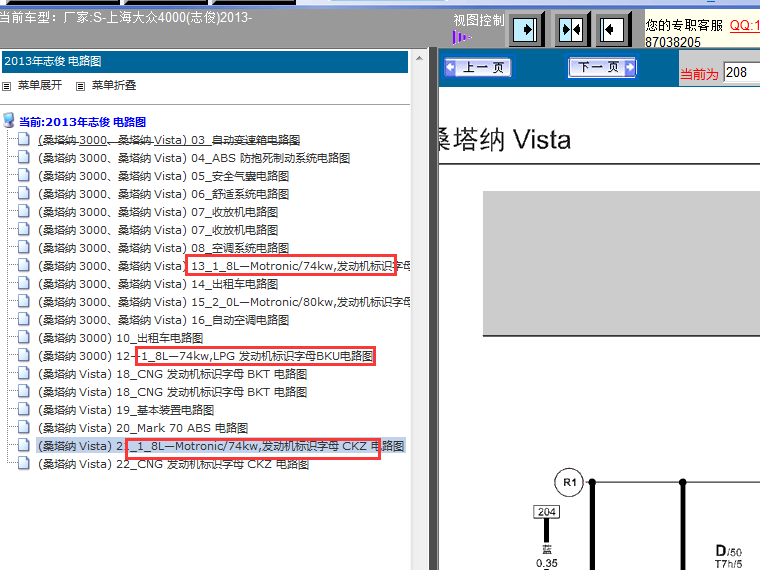760x570 pixels.
Task: Open 13_1_8L—Motronic/74kw entry
Action: tap(224, 266)
